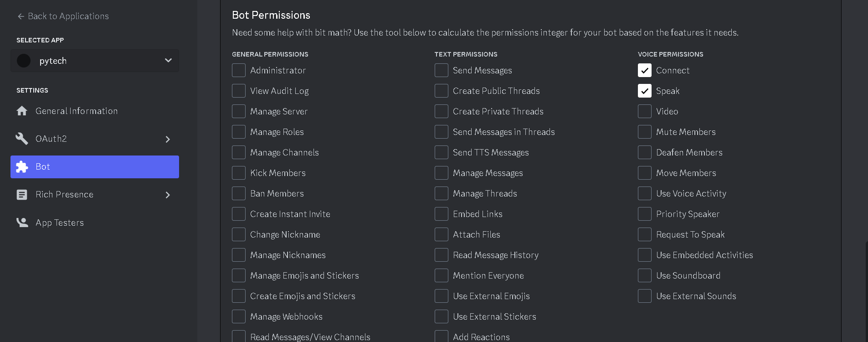
Task: Enable the Administrator permission
Action: click(x=238, y=70)
